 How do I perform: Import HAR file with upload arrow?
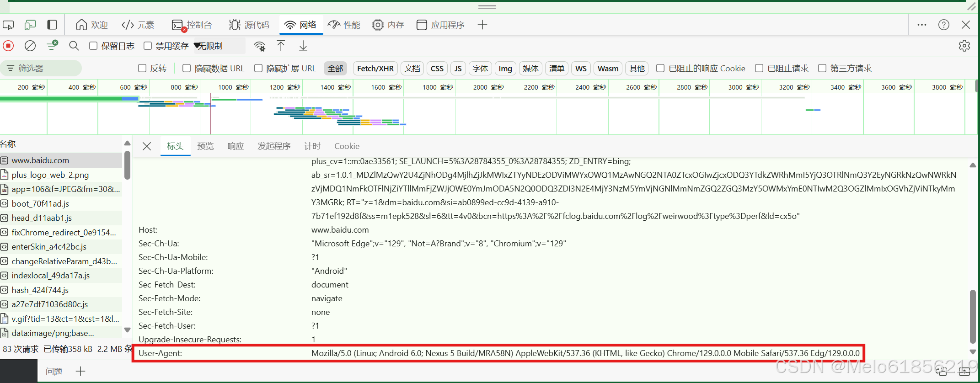click(x=281, y=46)
